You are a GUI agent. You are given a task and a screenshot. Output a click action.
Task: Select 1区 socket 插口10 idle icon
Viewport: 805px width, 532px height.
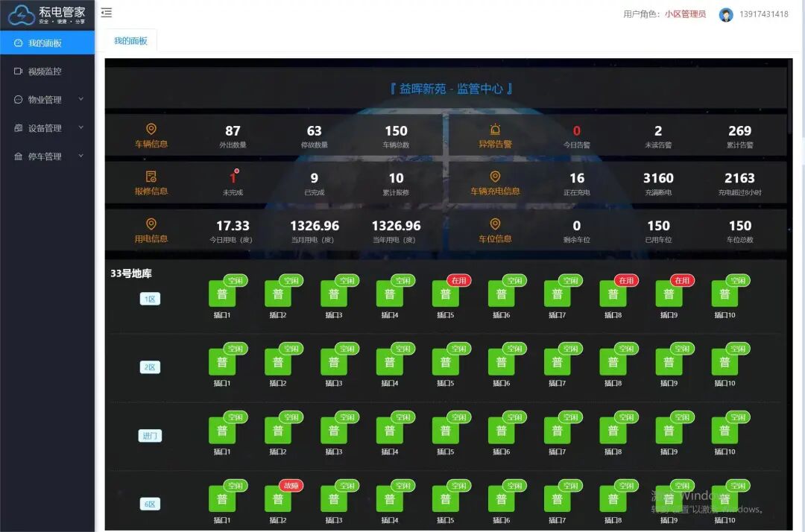[724, 294]
